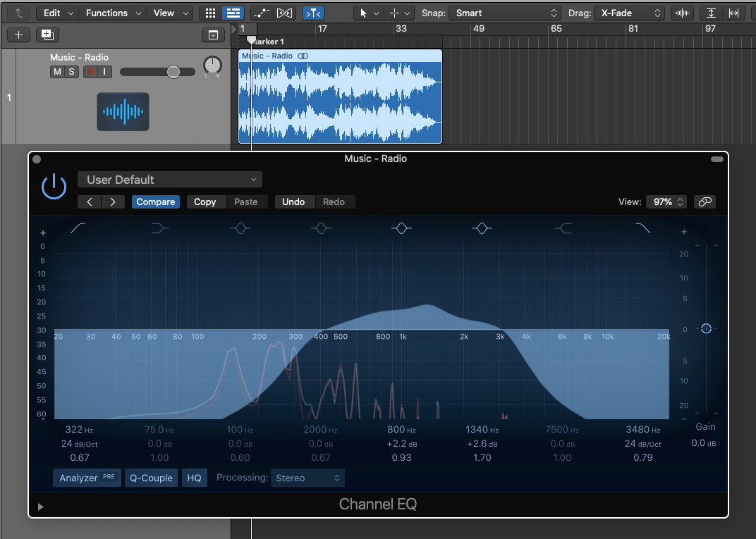Screen dimensions: 756x539
Task: Click the low shelf band icon in Channel EQ
Action: [159, 228]
